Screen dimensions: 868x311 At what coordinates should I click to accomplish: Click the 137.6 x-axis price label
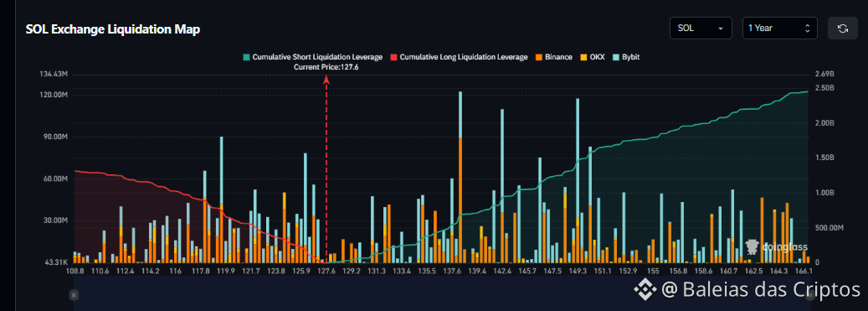click(452, 272)
